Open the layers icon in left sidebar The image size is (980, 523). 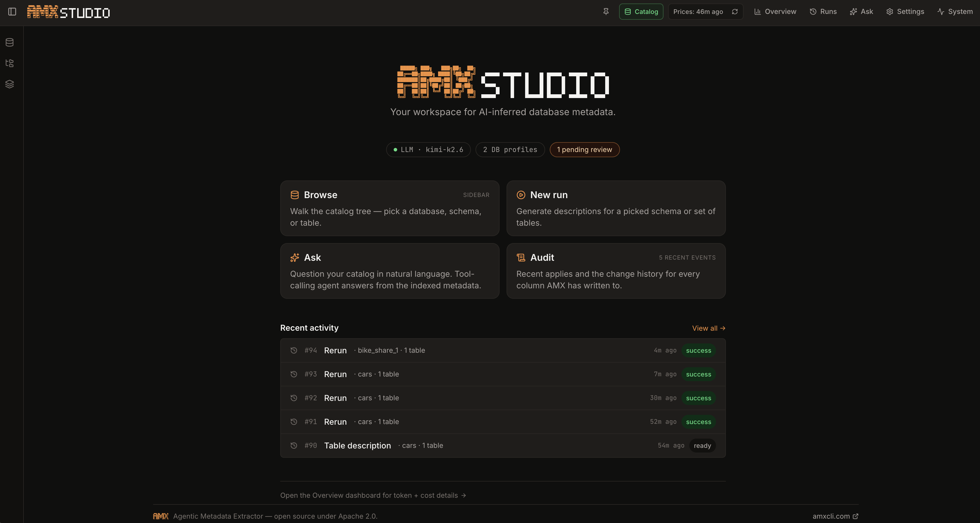10,84
